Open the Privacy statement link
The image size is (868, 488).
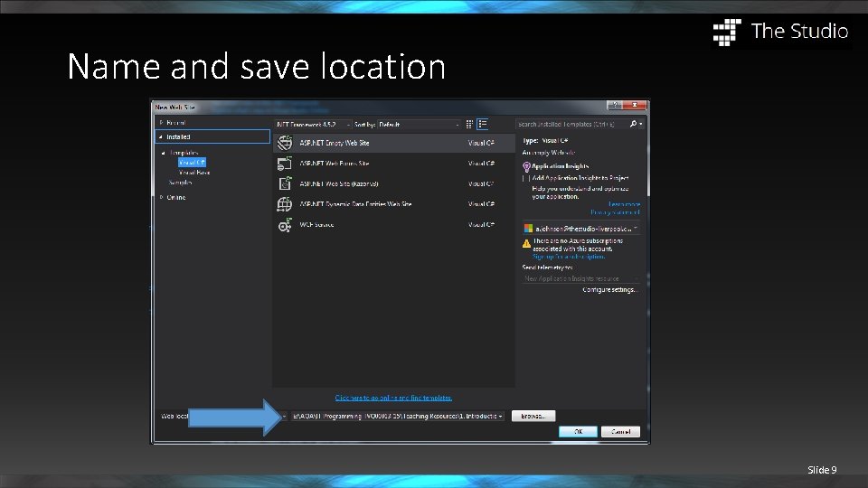click(615, 211)
